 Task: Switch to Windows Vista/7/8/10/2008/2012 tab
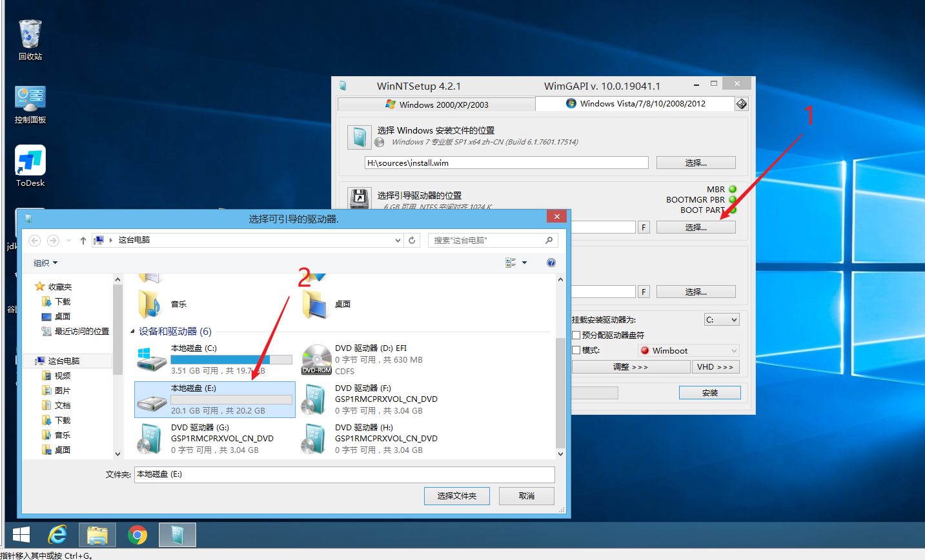635,103
